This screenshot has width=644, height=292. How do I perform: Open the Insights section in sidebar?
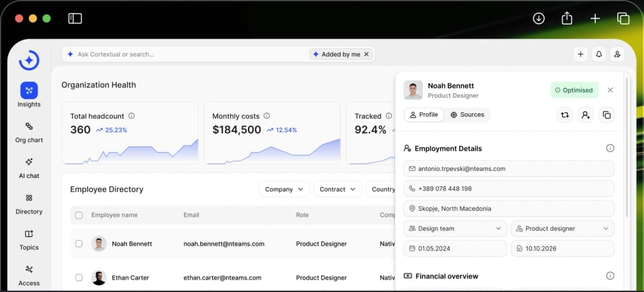(29, 95)
